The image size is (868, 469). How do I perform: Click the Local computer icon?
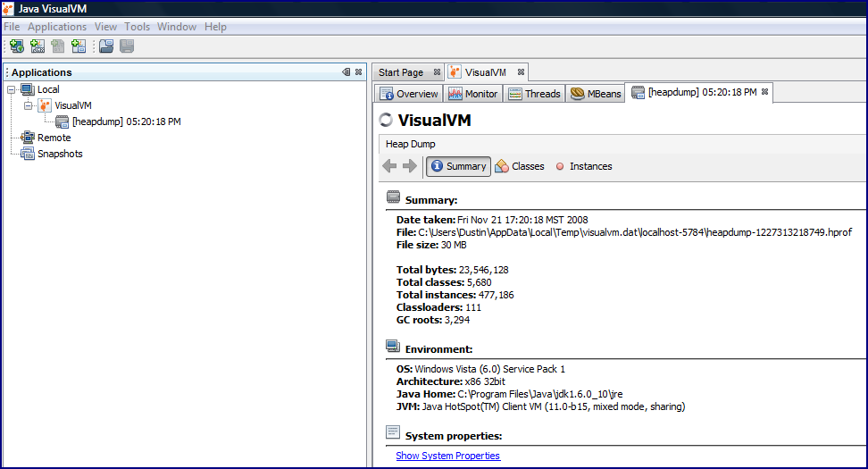tap(28, 89)
